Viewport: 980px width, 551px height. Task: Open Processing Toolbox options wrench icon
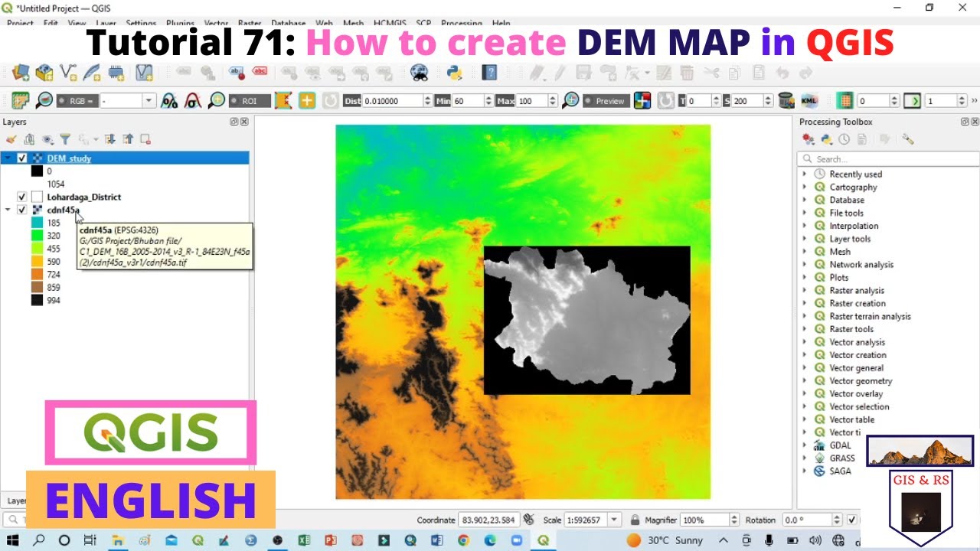point(908,139)
